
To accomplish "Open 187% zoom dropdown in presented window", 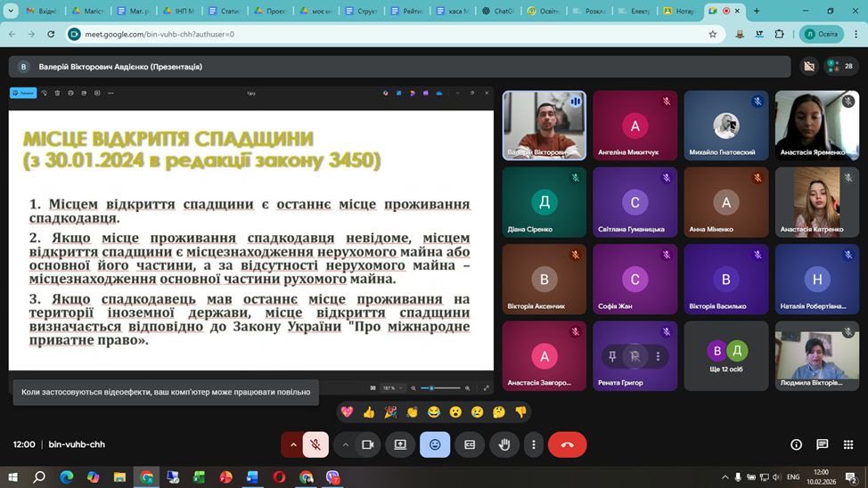I will (392, 388).
